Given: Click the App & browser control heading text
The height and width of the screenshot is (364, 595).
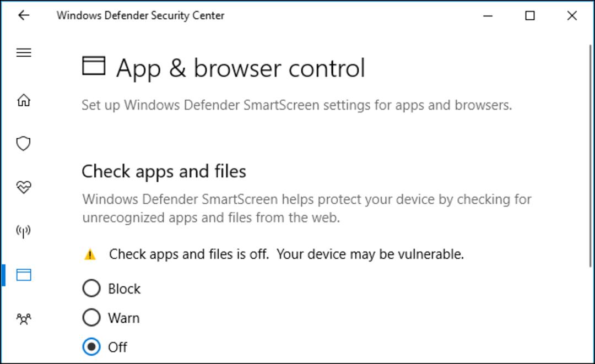Looking at the screenshot, I should [241, 68].
